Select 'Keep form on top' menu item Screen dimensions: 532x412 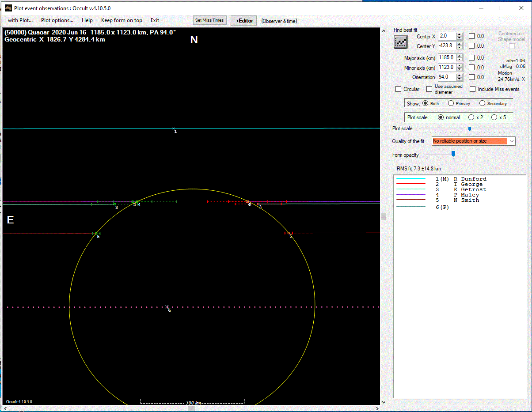click(x=122, y=20)
